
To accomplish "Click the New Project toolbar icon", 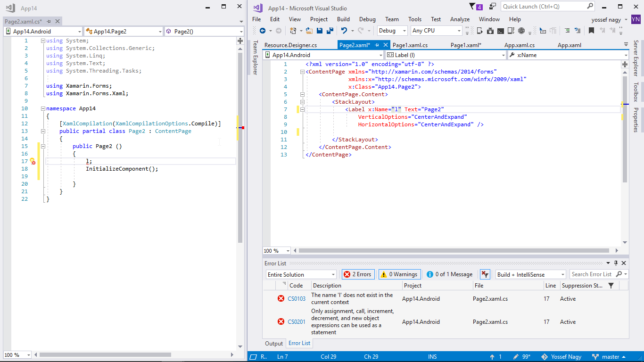I will (x=293, y=31).
